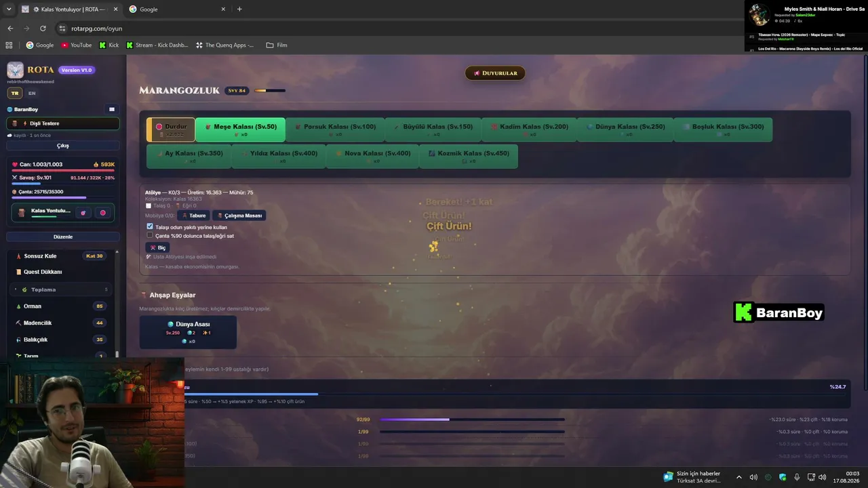Select Kozmik Kalas (Sv.450)
Image resolution: width=868 pixels, height=488 pixels.
coord(469,156)
